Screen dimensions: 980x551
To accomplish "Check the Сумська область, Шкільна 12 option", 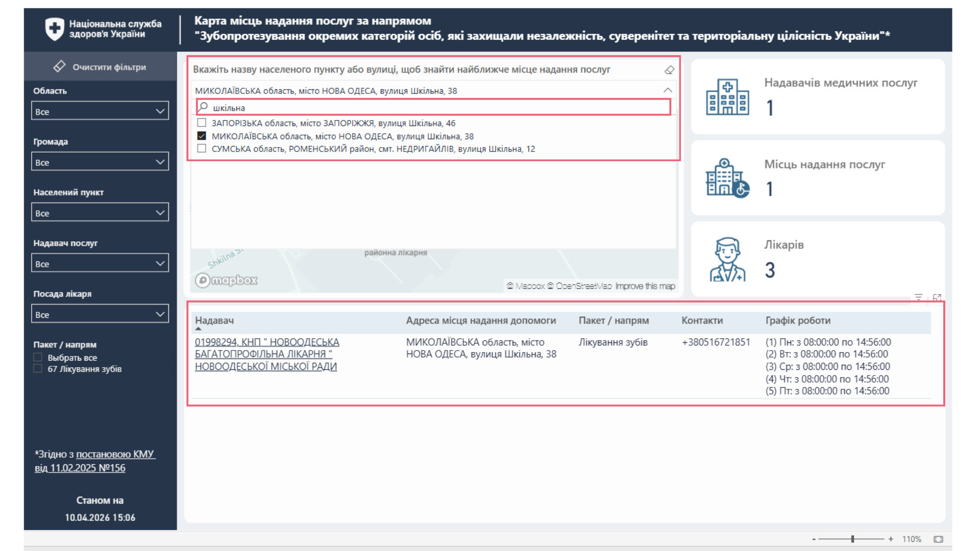I will coord(202,148).
